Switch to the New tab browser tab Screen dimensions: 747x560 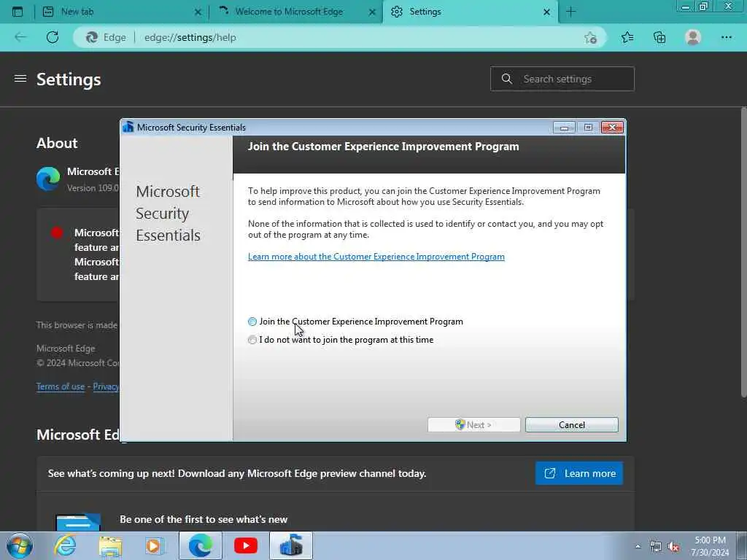tap(122, 12)
